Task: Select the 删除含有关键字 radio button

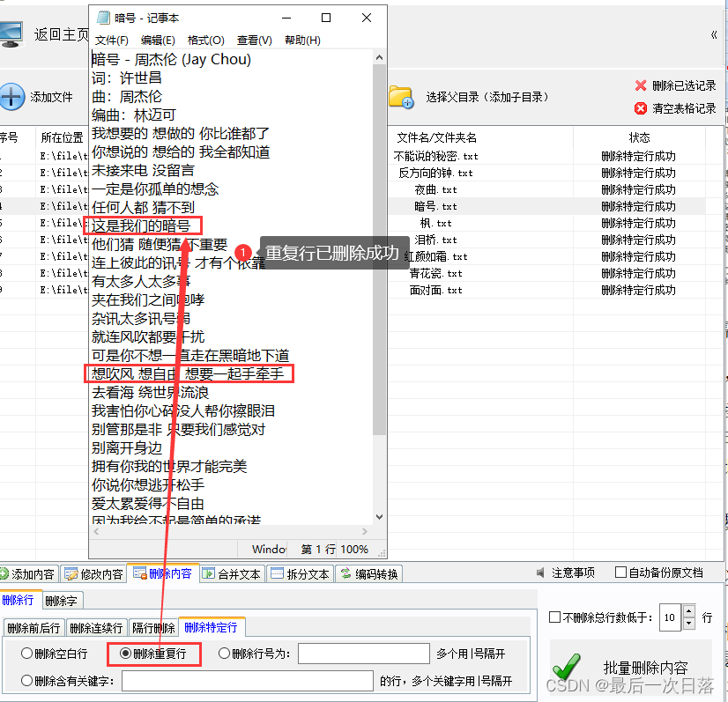Action: pos(27,681)
